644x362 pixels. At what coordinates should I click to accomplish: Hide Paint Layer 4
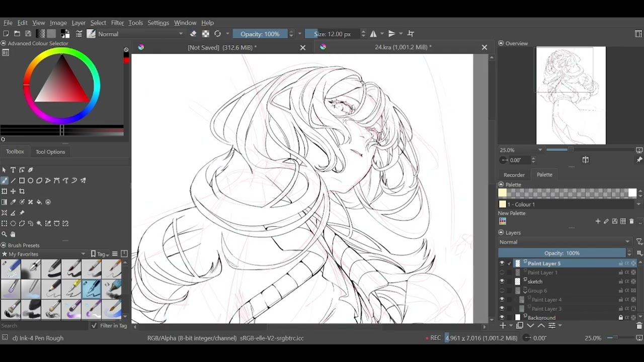[x=502, y=300]
